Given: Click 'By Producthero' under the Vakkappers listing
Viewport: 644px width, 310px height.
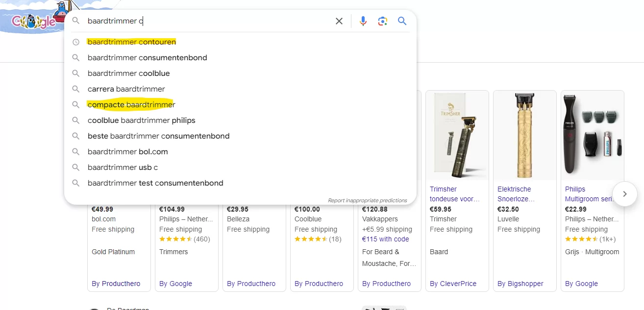Looking at the screenshot, I should pyautogui.click(x=387, y=284).
